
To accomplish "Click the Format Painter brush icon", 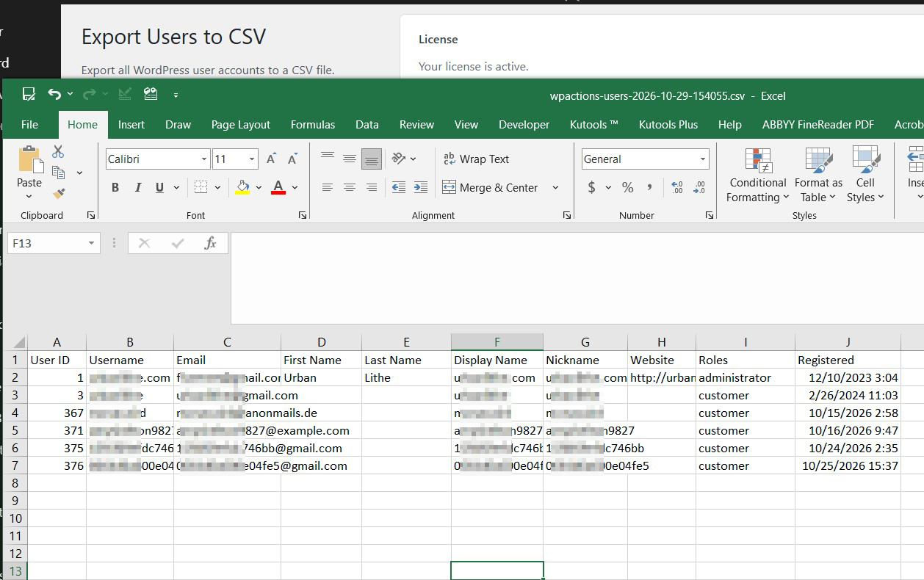I will (59, 194).
